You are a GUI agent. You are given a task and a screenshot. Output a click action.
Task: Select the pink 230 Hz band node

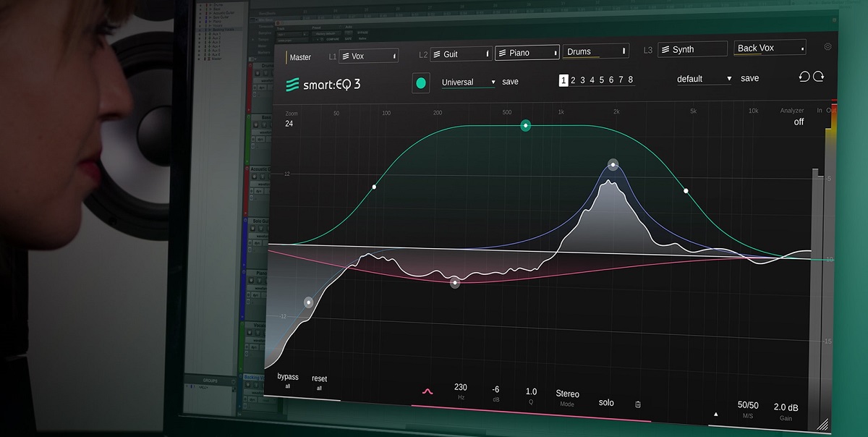[455, 283]
